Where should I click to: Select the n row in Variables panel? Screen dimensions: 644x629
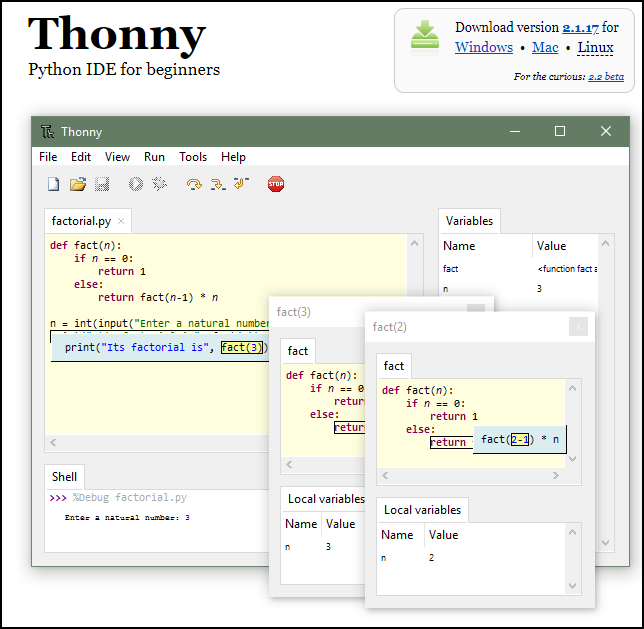click(x=519, y=288)
